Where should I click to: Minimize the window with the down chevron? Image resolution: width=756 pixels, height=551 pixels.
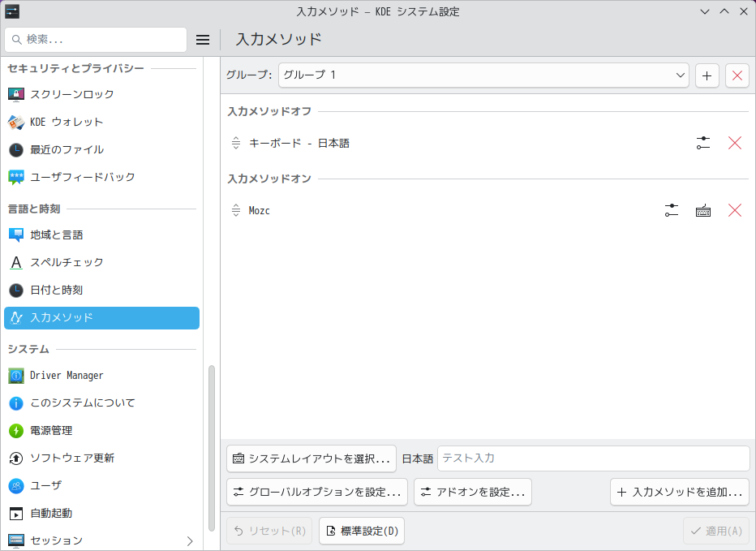pos(705,11)
